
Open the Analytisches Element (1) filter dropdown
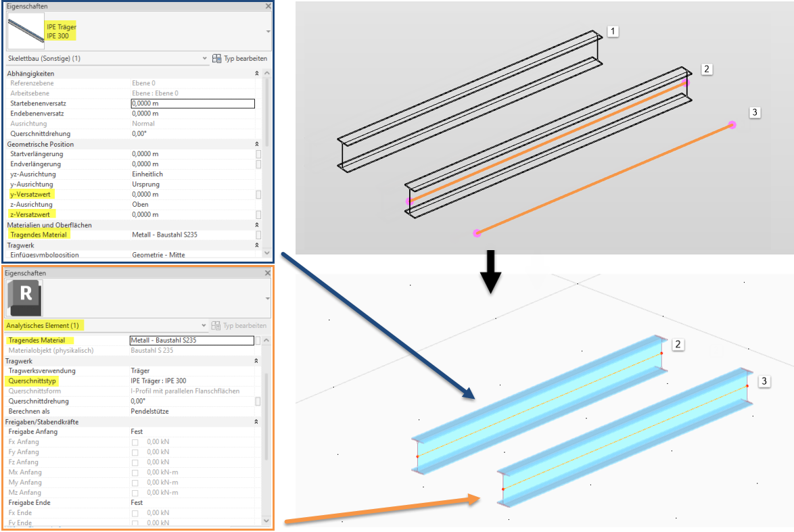click(x=204, y=325)
